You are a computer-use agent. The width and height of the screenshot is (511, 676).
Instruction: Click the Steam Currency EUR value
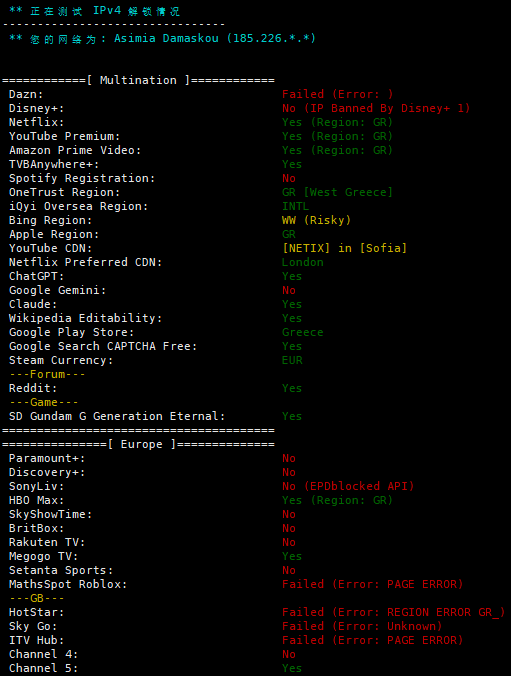(x=292, y=360)
